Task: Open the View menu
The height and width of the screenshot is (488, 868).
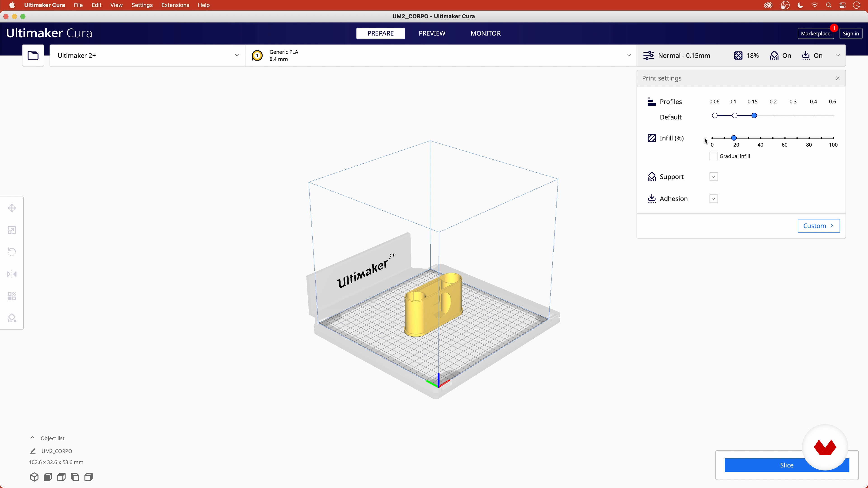Action: coord(117,5)
